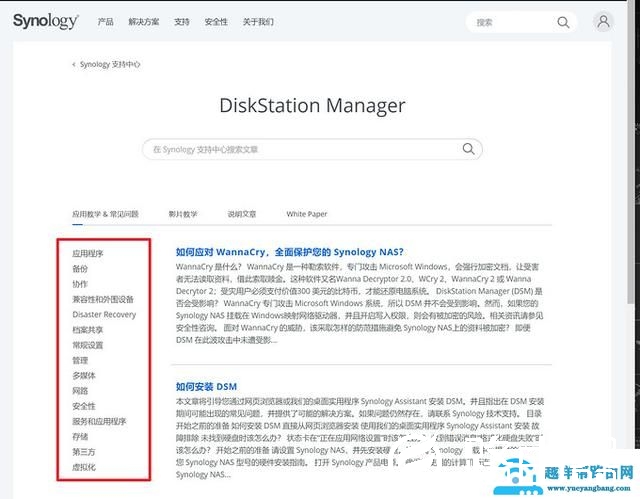Switch to the 影片教学 tab
Image resolution: width=640 pixels, height=499 pixels.
pos(183,214)
